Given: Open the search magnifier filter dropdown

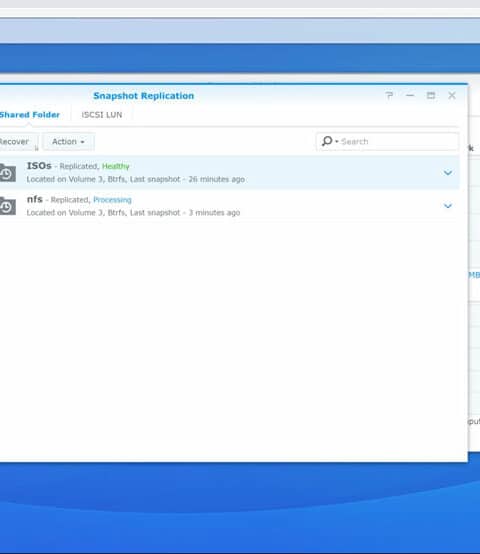Looking at the screenshot, I should (x=330, y=141).
